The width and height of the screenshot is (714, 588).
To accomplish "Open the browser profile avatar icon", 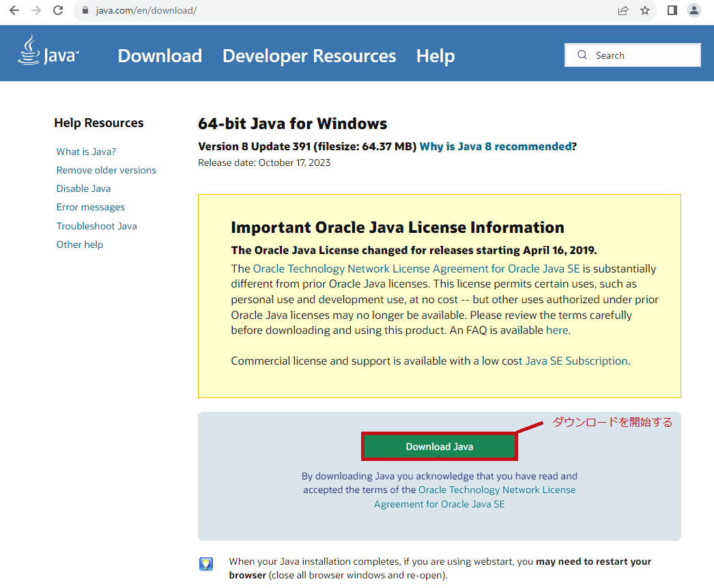I will tap(694, 10).
